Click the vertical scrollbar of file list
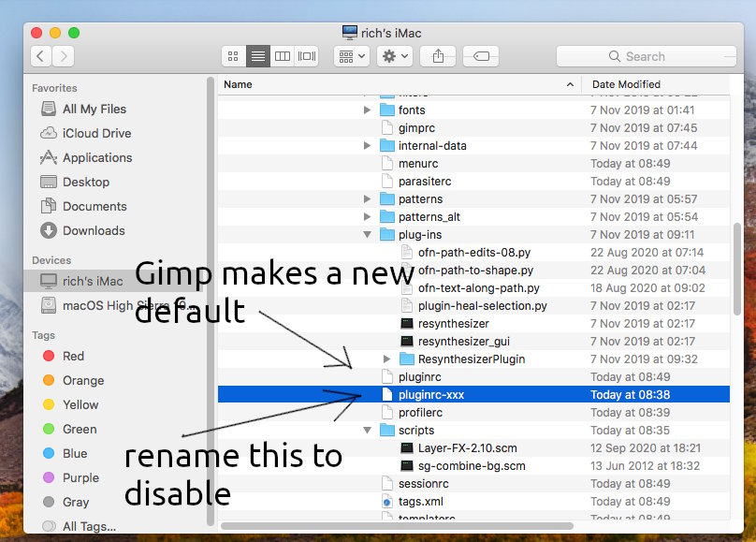The image size is (756, 542). (736, 269)
